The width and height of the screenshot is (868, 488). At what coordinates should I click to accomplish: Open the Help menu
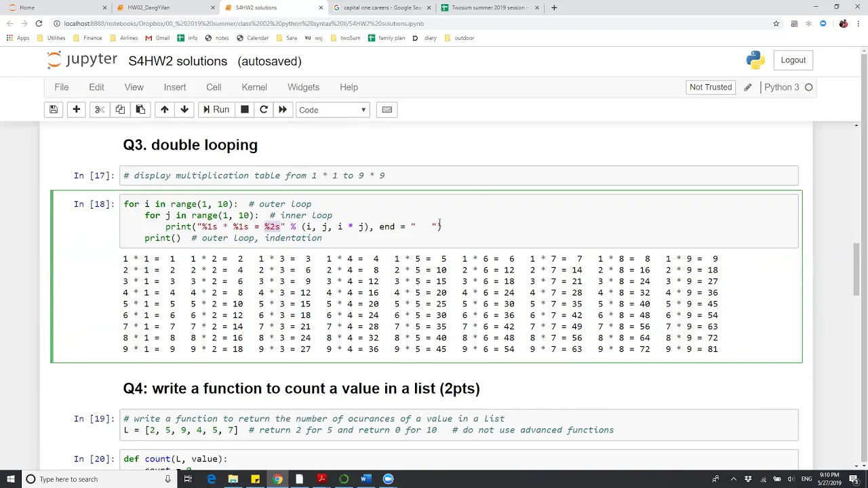click(x=349, y=87)
